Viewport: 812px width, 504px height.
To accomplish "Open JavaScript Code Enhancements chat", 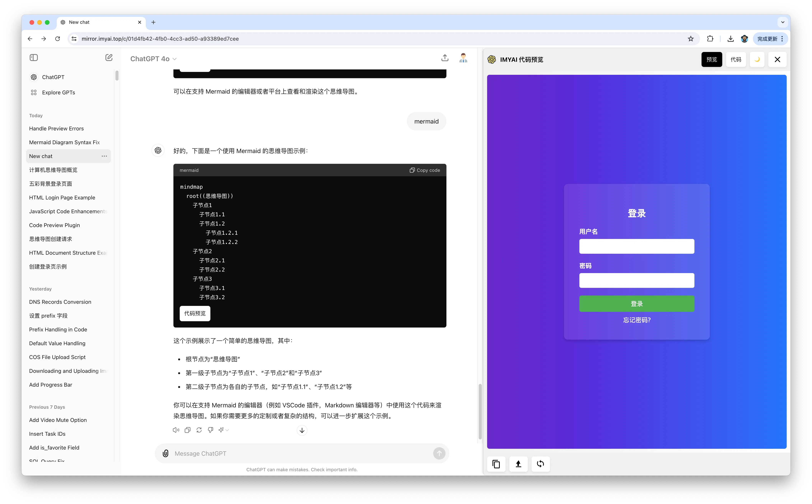I will pos(68,211).
